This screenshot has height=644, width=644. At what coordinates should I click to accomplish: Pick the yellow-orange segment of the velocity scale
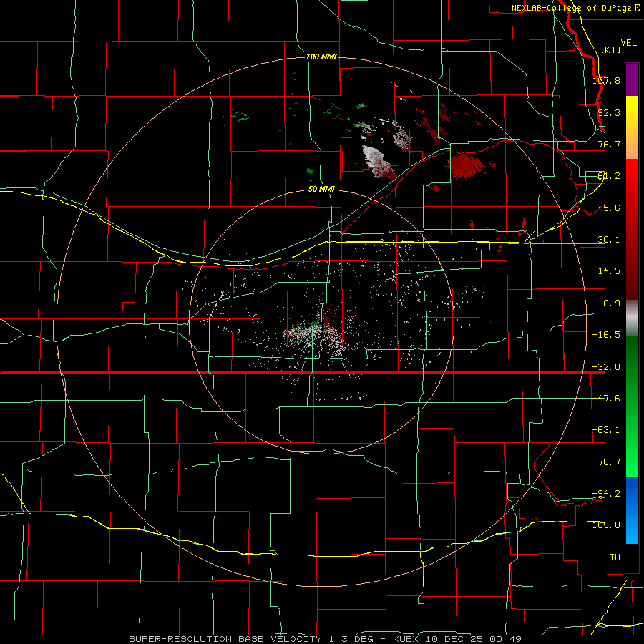(x=632, y=127)
